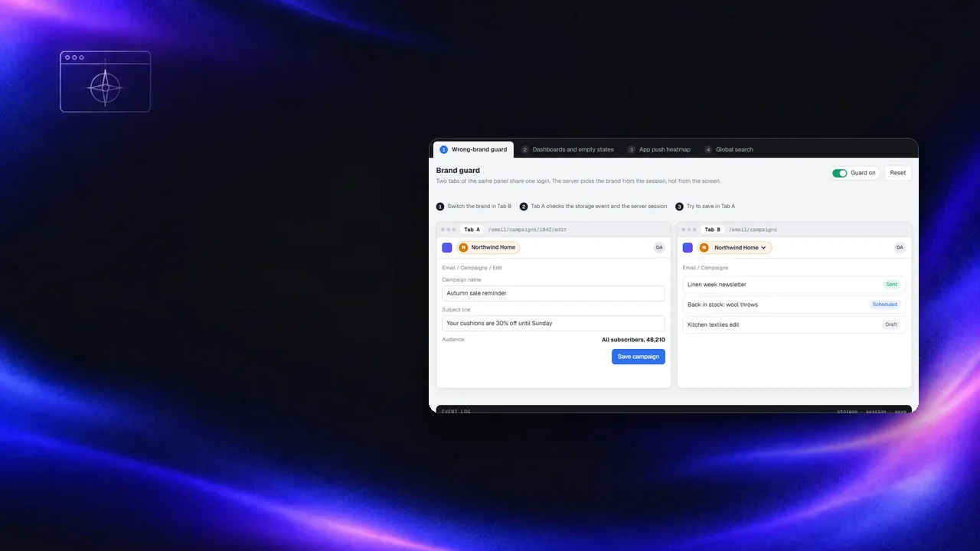Click the Subject line input field
The image size is (980, 551).
pyautogui.click(x=554, y=323)
